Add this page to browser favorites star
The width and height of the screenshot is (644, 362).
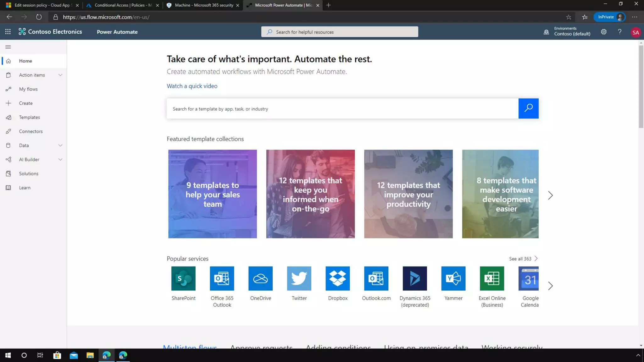click(569, 17)
